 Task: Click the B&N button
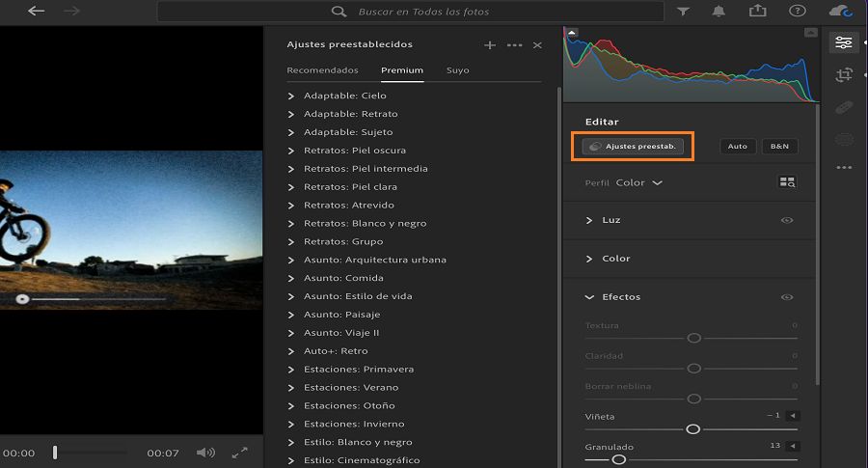click(779, 147)
